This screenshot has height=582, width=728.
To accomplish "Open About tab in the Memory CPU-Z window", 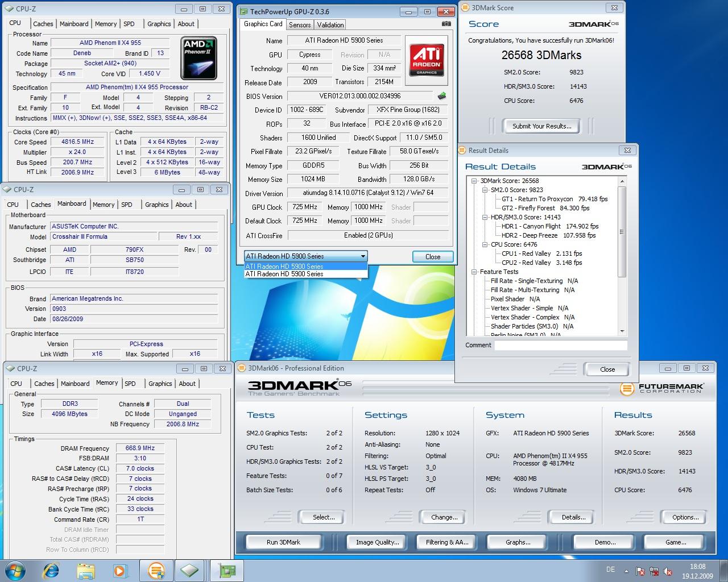I will pos(187,384).
